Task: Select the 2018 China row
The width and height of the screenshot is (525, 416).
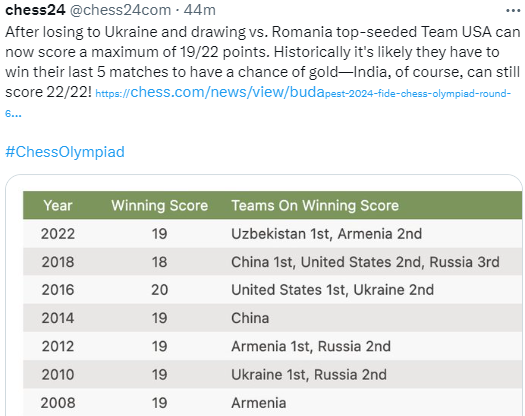Action: (272, 262)
